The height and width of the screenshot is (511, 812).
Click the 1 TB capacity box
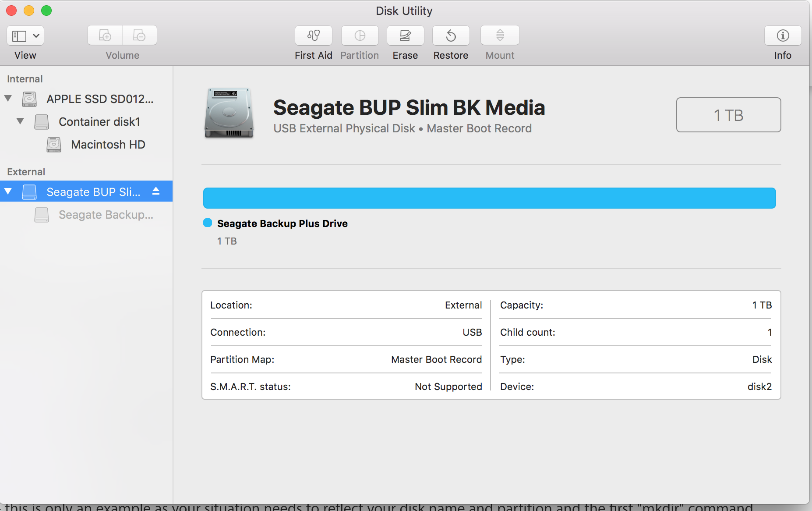pyautogui.click(x=729, y=115)
